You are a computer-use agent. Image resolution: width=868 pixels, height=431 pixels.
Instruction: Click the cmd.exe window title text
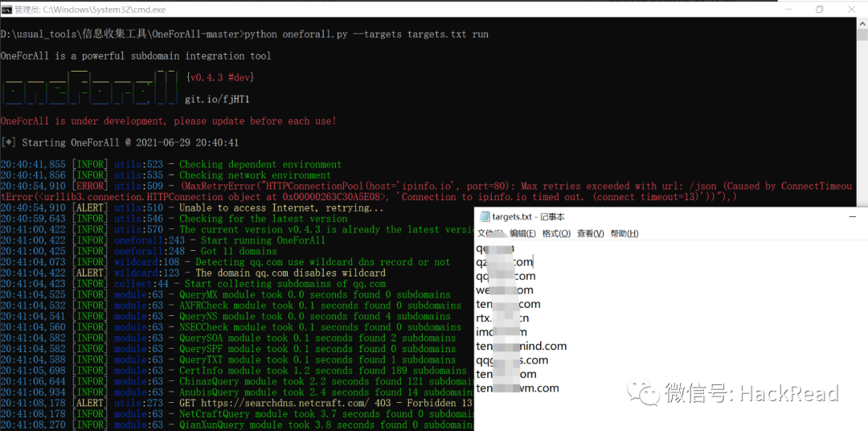(90, 10)
